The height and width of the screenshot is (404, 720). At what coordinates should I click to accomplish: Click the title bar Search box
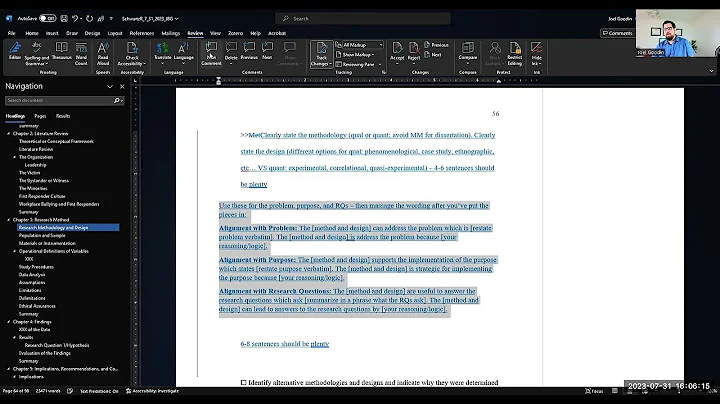click(363, 19)
